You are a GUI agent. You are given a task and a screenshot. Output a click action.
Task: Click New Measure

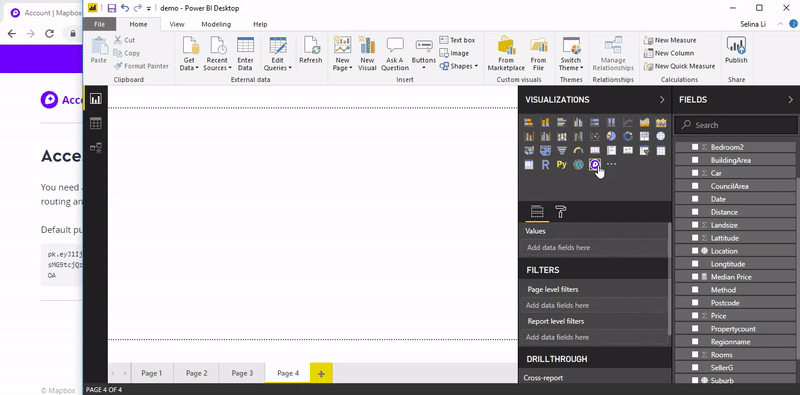pos(670,40)
